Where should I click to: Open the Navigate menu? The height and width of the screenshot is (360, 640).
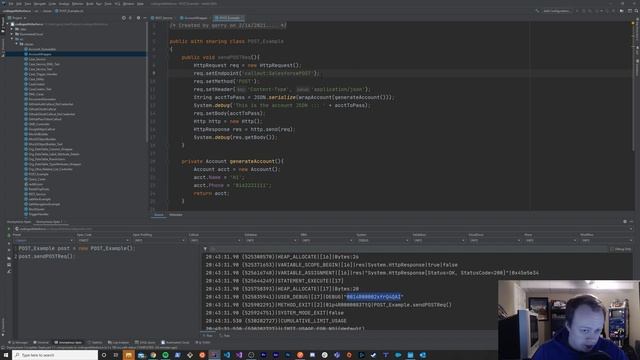40,4
